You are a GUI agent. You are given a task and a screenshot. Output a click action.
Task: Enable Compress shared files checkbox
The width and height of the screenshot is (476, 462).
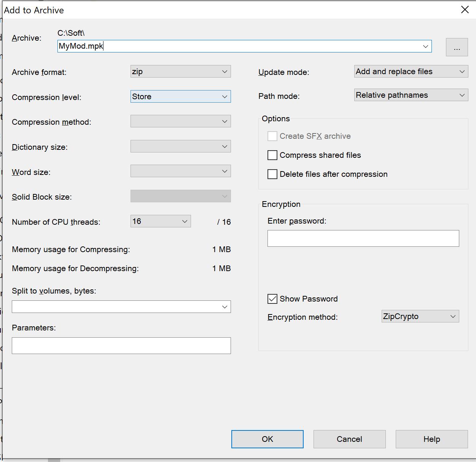click(272, 155)
